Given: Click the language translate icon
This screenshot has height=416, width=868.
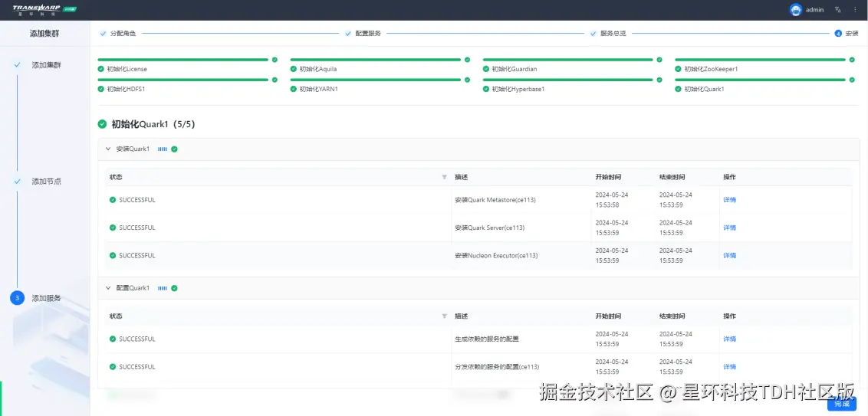Looking at the screenshot, I should pos(837,10).
